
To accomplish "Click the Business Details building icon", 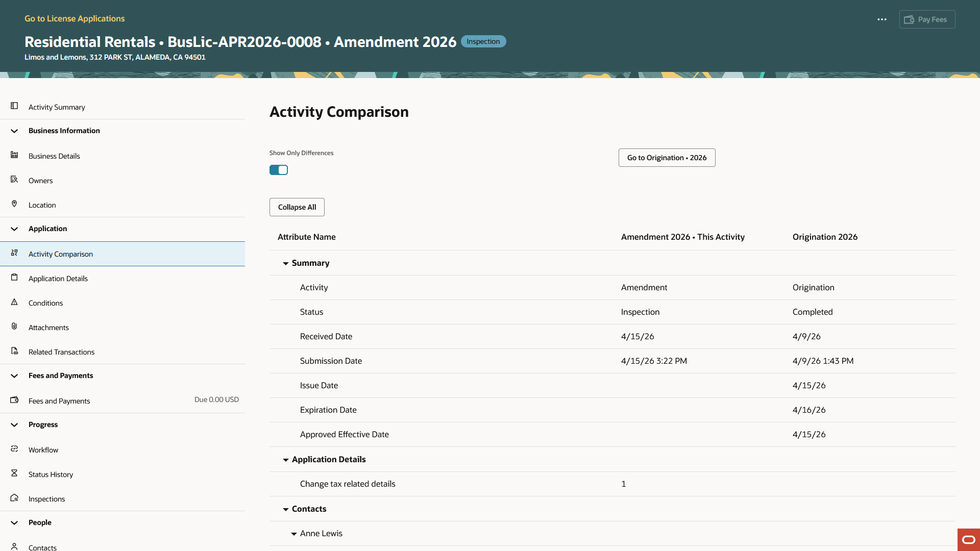I will (14, 155).
